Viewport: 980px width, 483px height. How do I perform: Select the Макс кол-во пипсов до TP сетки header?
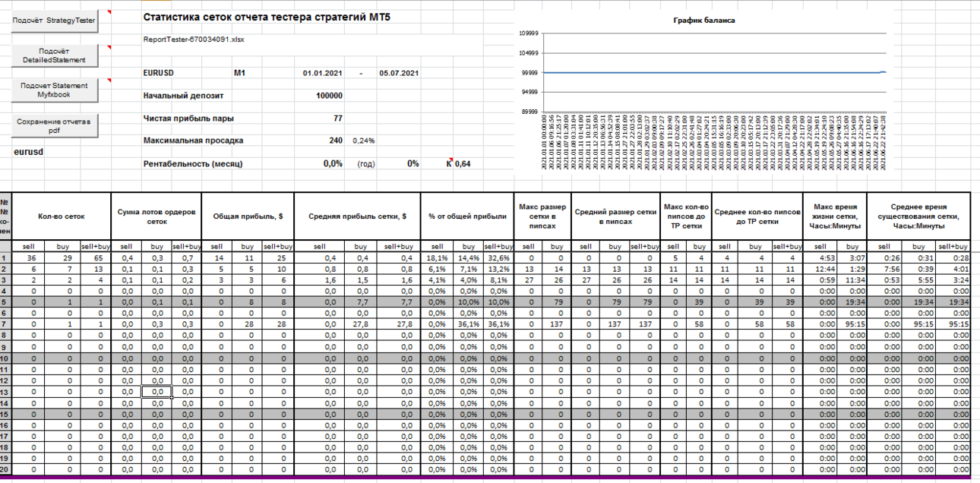tap(685, 216)
